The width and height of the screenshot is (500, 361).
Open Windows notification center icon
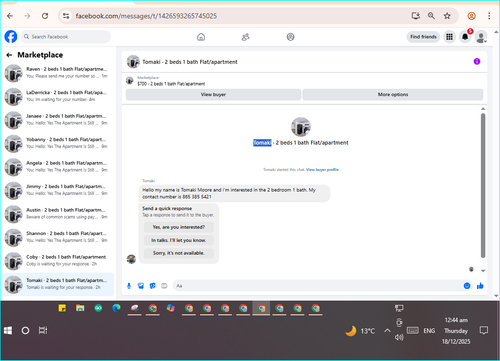coord(484,331)
